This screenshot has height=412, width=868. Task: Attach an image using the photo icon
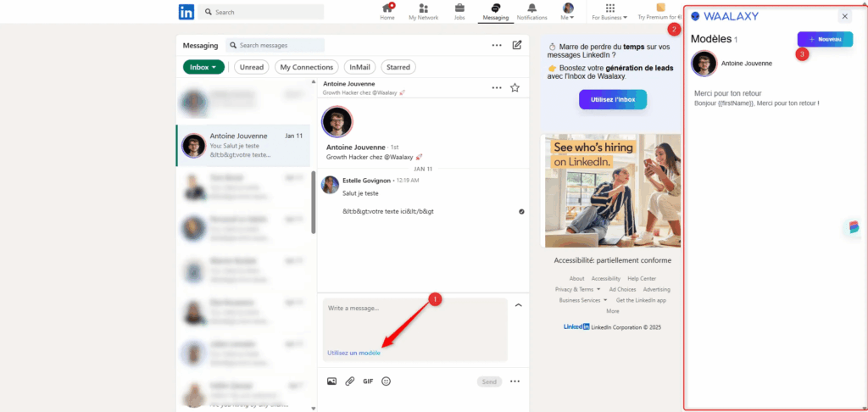click(x=331, y=381)
